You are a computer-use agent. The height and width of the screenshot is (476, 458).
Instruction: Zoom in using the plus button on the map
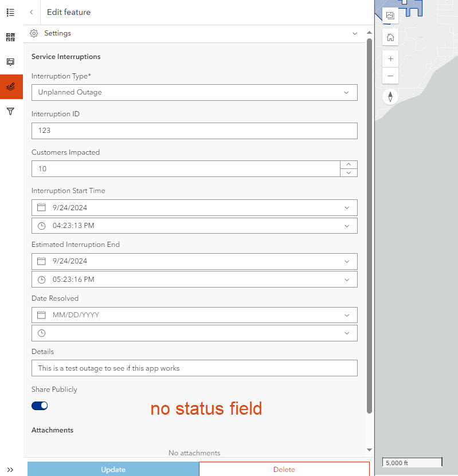coord(390,58)
